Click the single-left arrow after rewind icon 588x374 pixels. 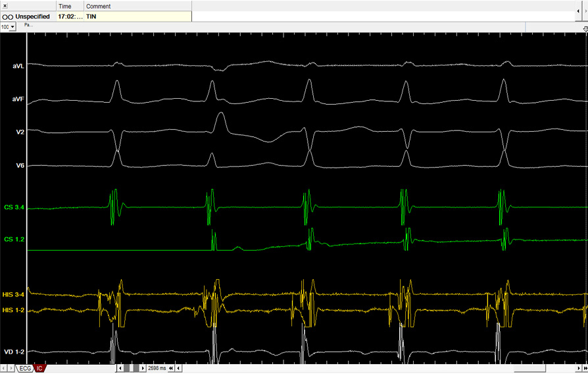point(178,368)
